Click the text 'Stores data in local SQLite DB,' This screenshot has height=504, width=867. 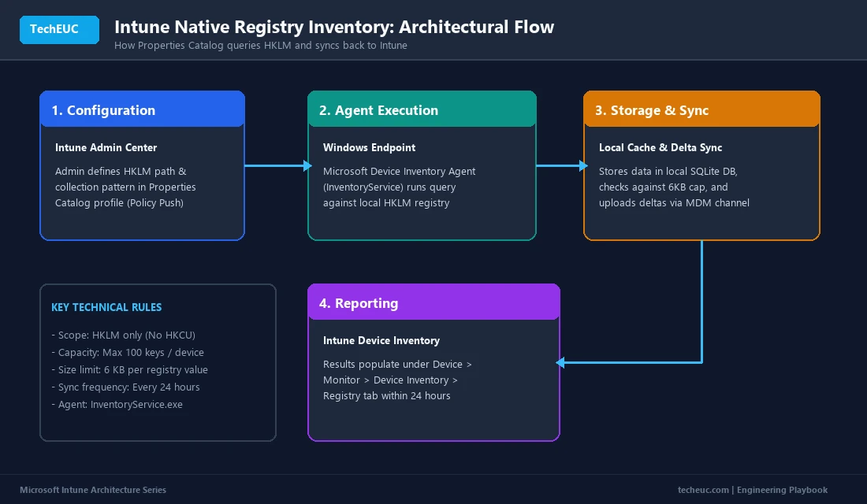pos(668,172)
